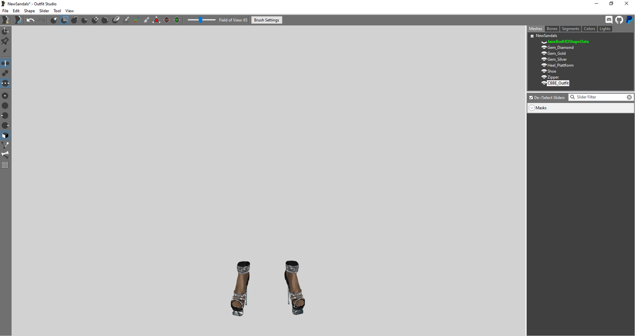Switch to the Bones tab

pyautogui.click(x=552, y=29)
